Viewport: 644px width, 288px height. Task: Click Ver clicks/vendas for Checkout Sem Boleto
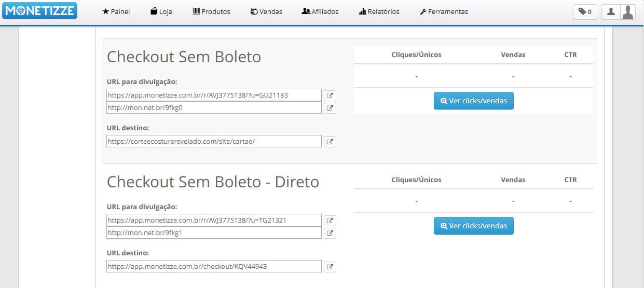tap(473, 101)
